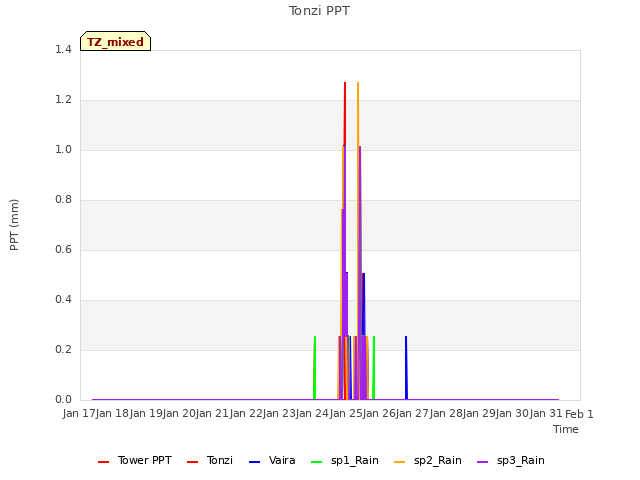Click the sp2_Rain orange legend swatch
640x480 pixels.
pyautogui.click(x=400, y=462)
